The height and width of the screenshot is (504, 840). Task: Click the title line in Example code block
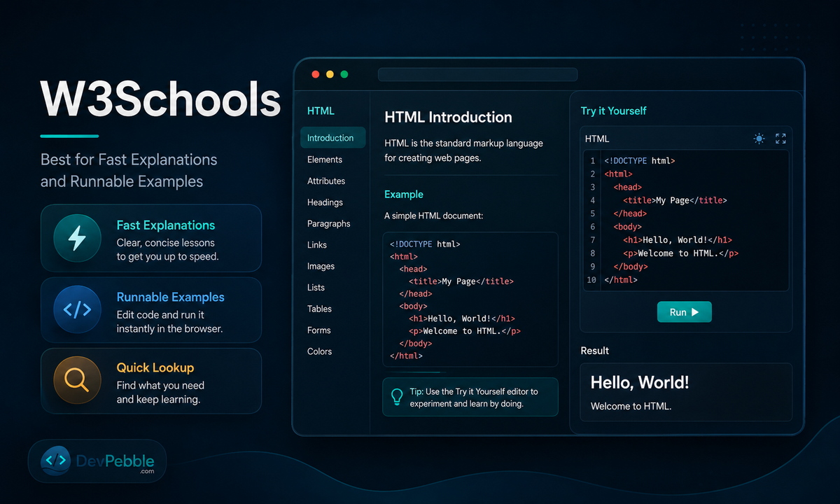(461, 281)
